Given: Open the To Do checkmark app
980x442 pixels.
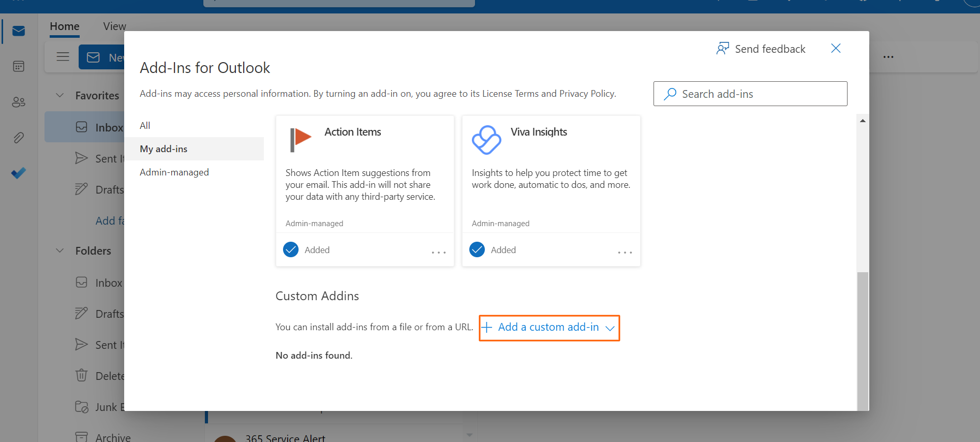Looking at the screenshot, I should coord(19,173).
